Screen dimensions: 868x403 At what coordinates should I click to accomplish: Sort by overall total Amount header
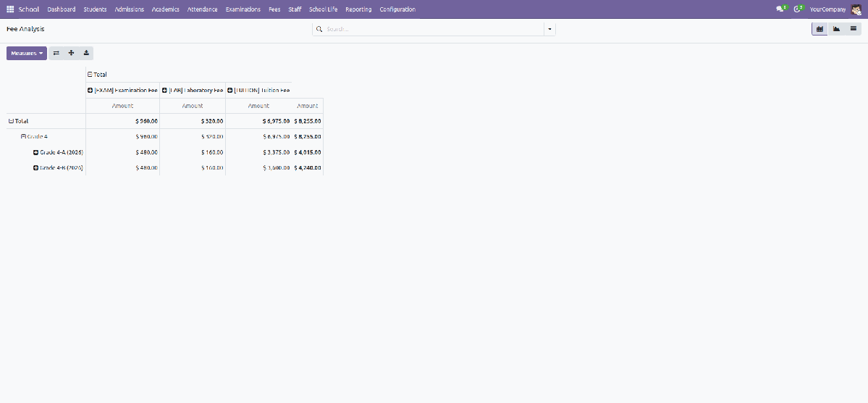tap(307, 106)
